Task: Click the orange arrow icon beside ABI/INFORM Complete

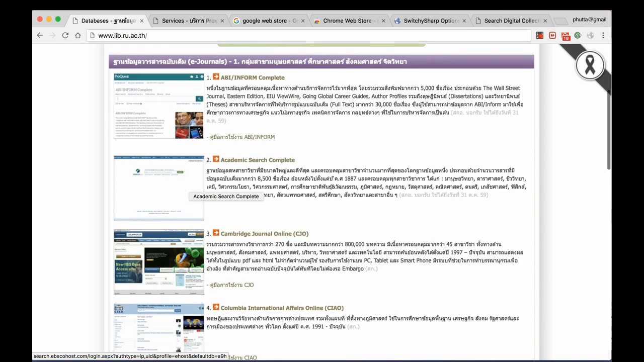Action: (x=216, y=77)
